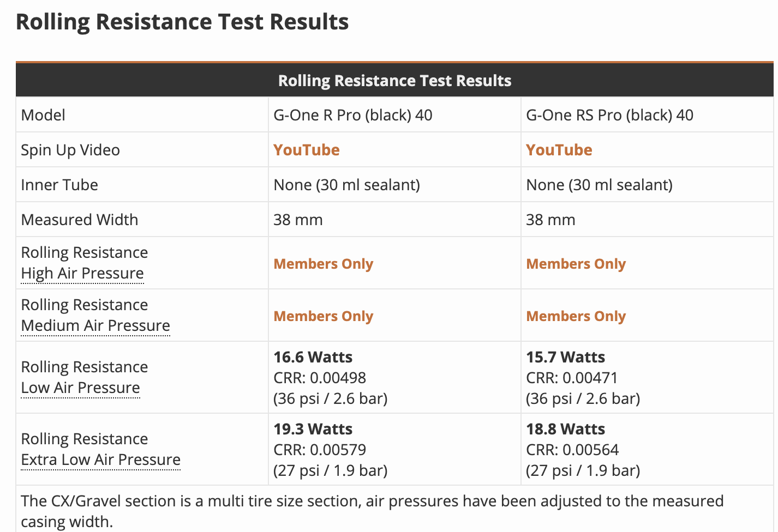
Task: Open the YouTube link for G-One R Pro
Action: pyautogui.click(x=306, y=150)
